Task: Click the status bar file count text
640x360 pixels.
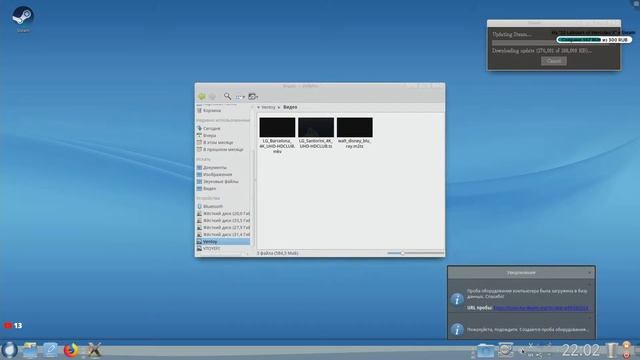Action: [278, 253]
